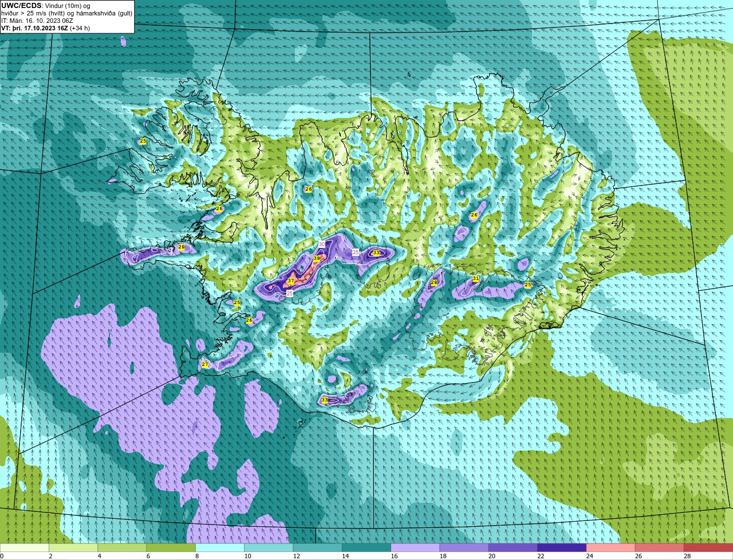Click the yellow gust marker labeled 27

pyautogui.click(x=205, y=364)
